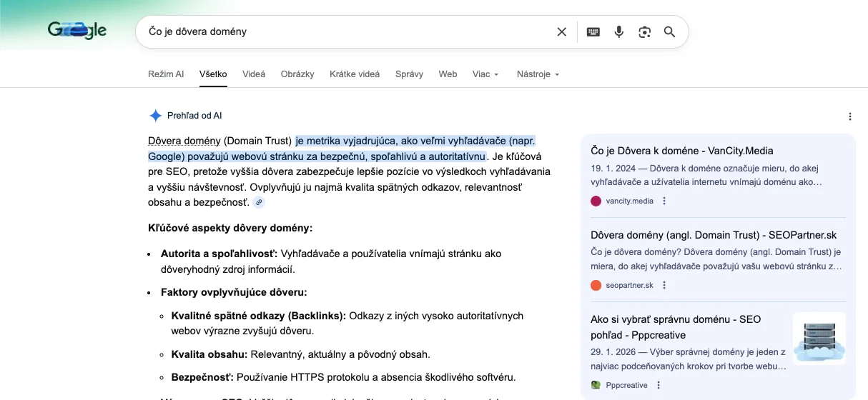Image resolution: width=868 pixels, height=400 pixels.
Task: Clear the search query with X
Action: [x=561, y=32]
